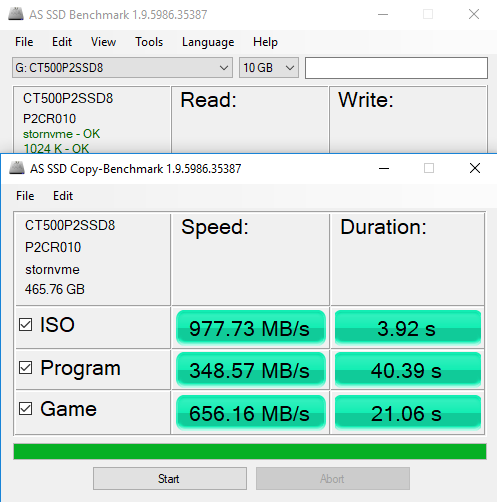This screenshot has height=502, width=497.
Task: Click the Copy-Benchmark window drive icon
Action: [x=17, y=168]
